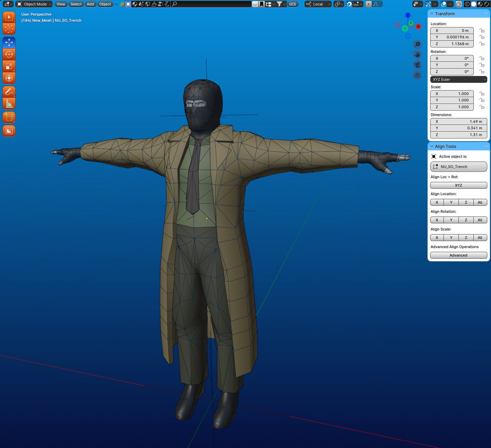Switch to wireframe viewport shading
This screenshot has height=448, width=491.
pos(467,4)
